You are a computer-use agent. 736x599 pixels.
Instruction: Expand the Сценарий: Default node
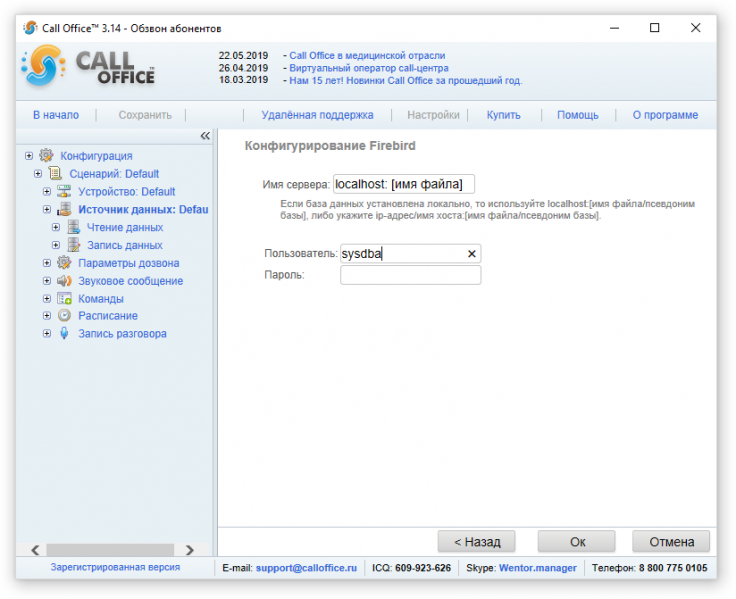click(x=38, y=174)
